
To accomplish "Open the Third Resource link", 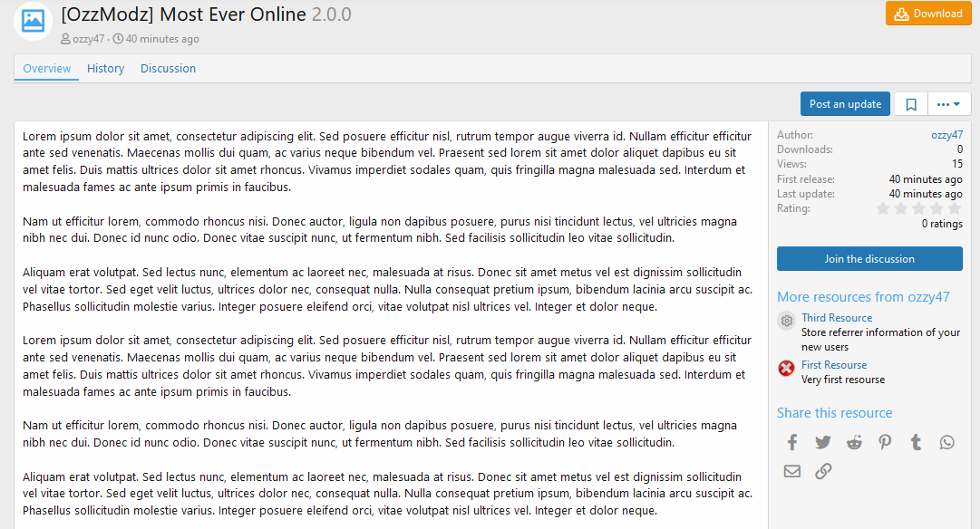I will pyautogui.click(x=837, y=318).
